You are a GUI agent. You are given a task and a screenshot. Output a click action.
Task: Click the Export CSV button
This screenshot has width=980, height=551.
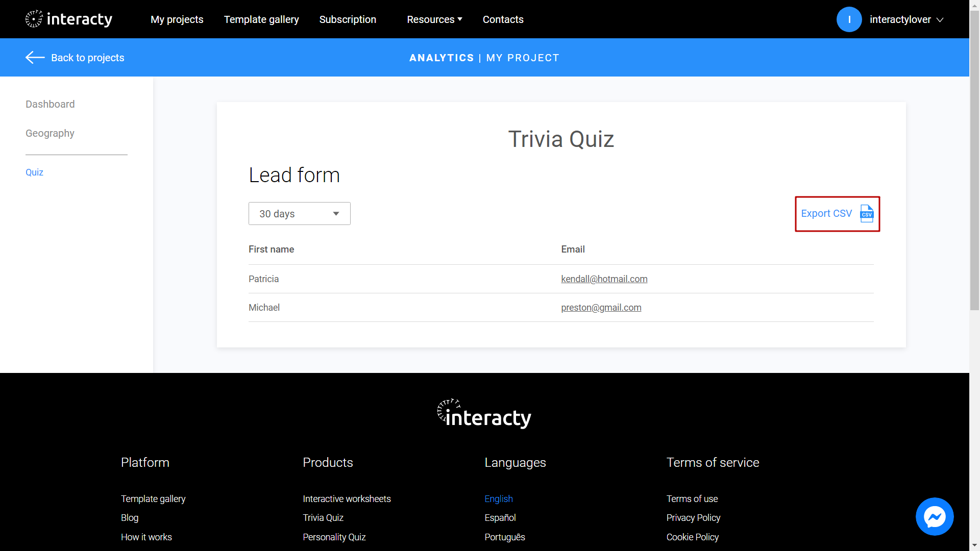tap(837, 213)
